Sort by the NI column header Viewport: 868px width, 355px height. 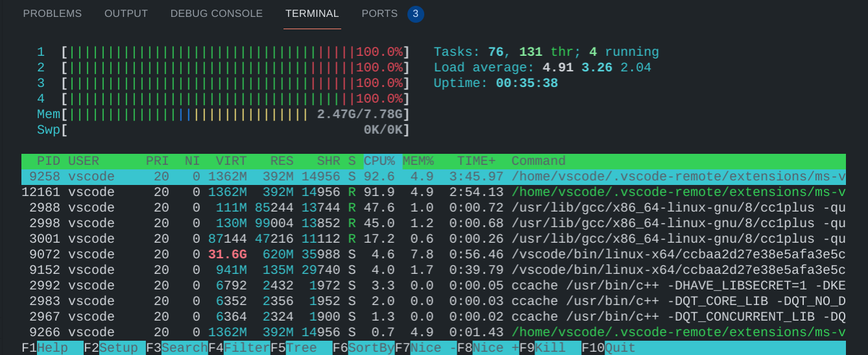(x=193, y=161)
